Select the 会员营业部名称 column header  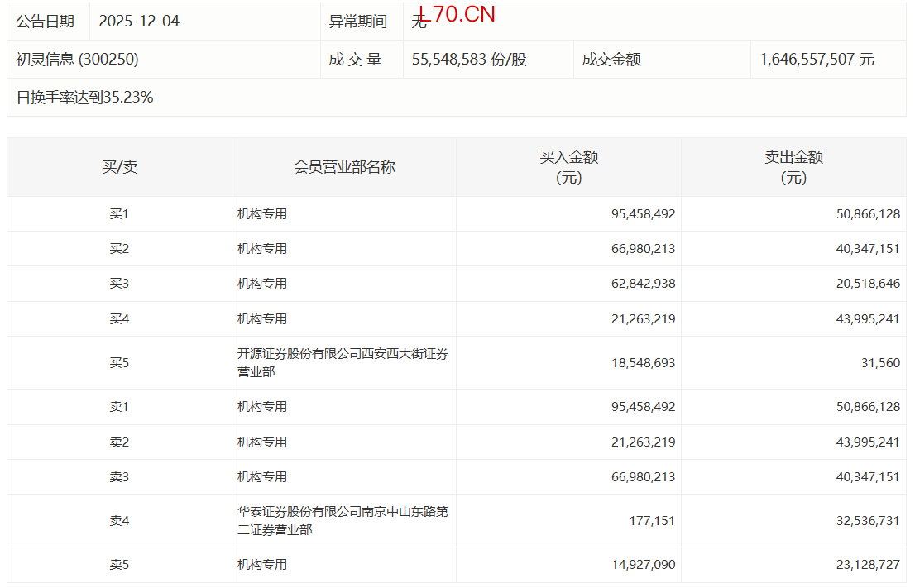coord(344,167)
